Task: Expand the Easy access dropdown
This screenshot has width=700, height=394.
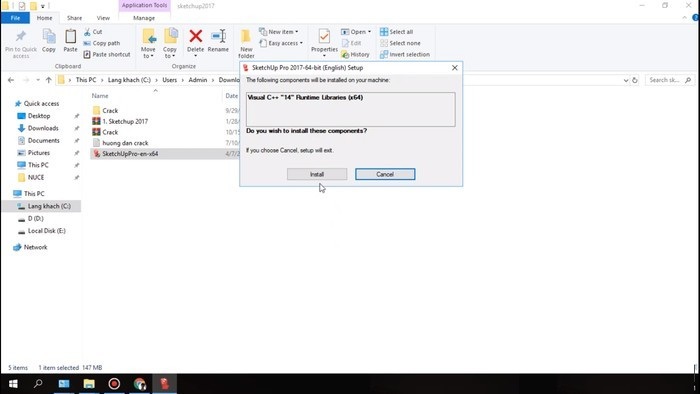Action: click(x=281, y=43)
